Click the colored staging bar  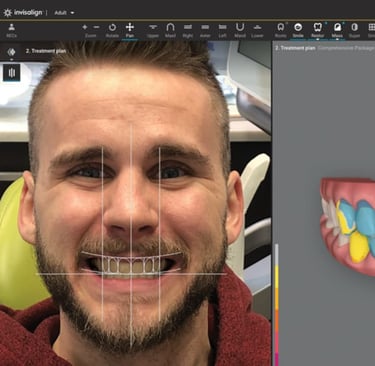point(277,305)
